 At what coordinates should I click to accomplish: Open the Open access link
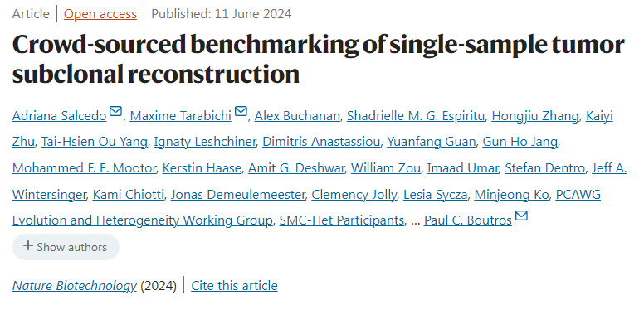100,14
